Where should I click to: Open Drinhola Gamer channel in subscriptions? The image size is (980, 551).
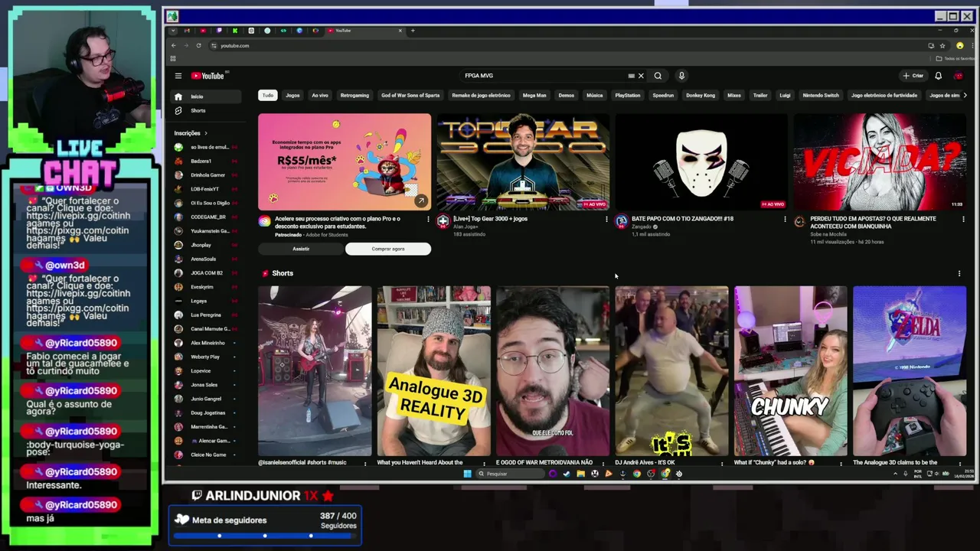click(207, 175)
